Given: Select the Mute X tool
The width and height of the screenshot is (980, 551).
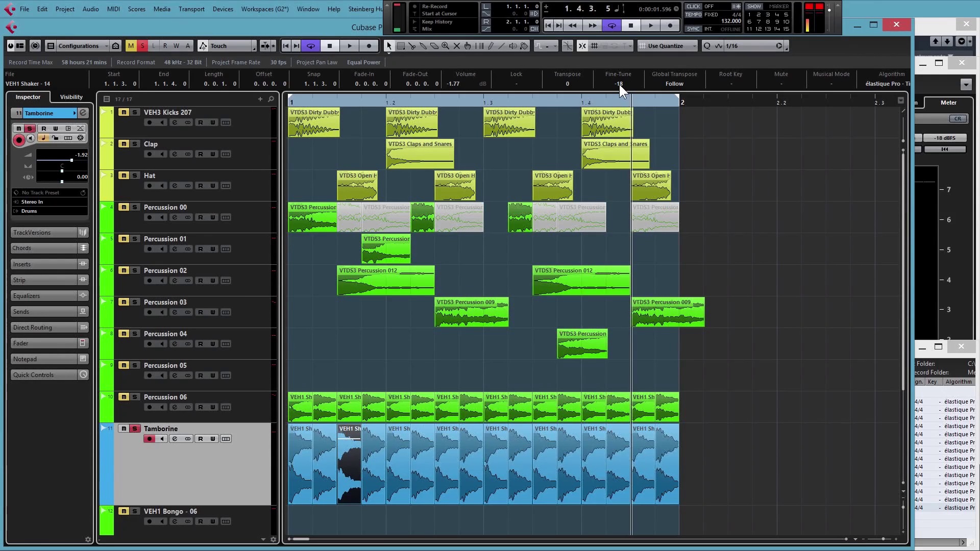Looking at the screenshot, I should [x=457, y=46].
